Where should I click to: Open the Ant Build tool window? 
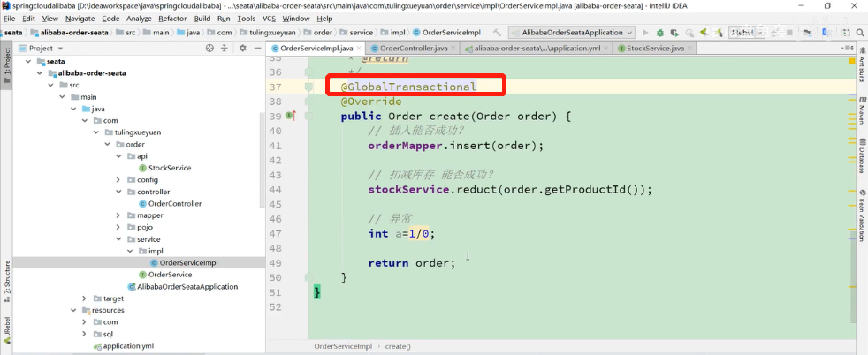tap(862, 64)
